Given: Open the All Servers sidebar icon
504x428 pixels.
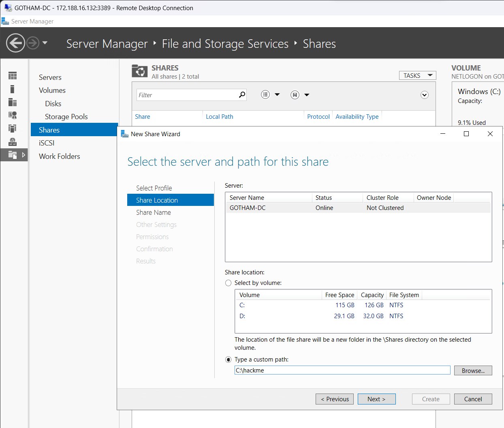Looking at the screenshot, I should point(12,102).
